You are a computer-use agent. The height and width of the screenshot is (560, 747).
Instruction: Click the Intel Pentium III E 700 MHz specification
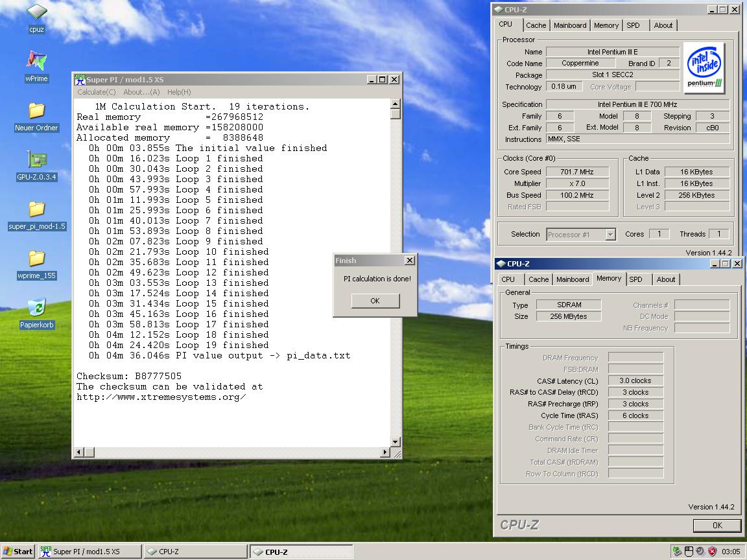point(637,104)
